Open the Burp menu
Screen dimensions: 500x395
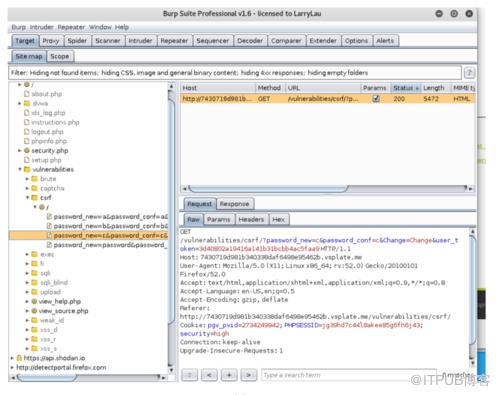click(18, 27)
